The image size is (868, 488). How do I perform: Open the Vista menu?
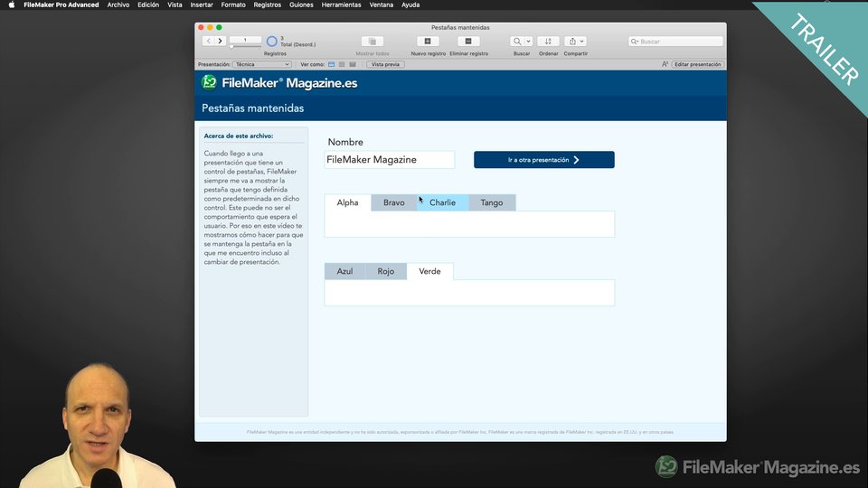point(175,5)
